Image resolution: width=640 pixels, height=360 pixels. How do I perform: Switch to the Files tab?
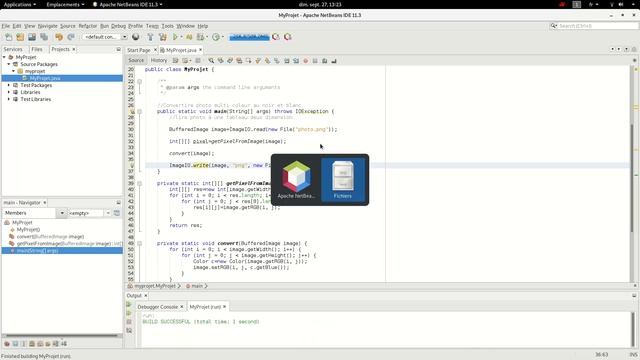click(x=37, y=49)
